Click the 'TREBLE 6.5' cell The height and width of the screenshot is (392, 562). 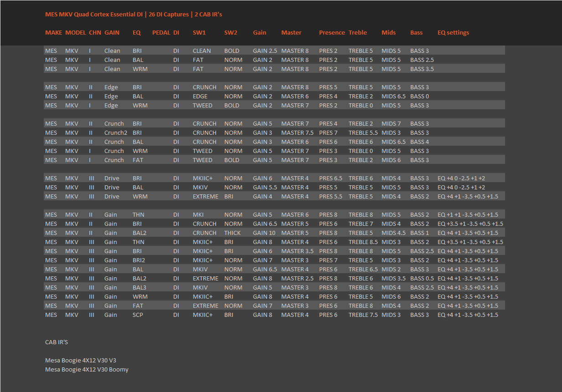363,270
